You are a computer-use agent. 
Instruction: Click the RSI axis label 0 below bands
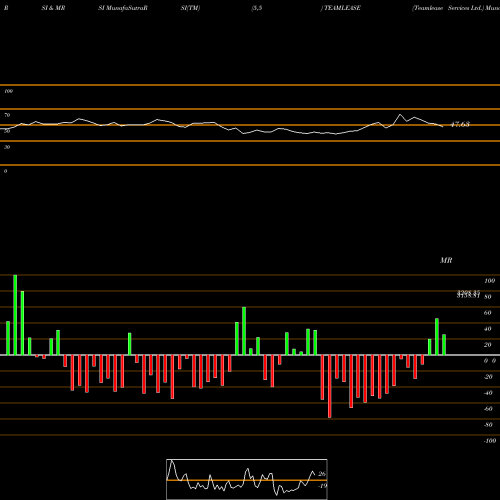click(x=5, y=171)
